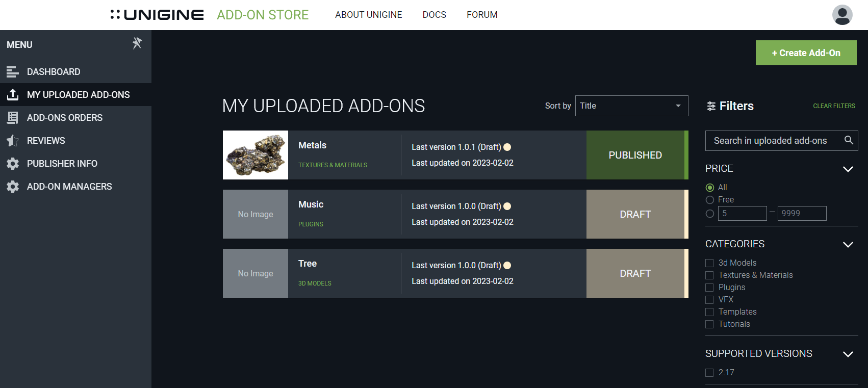
Task: Click the draft status dot on Music row
Action: (507, 206)
